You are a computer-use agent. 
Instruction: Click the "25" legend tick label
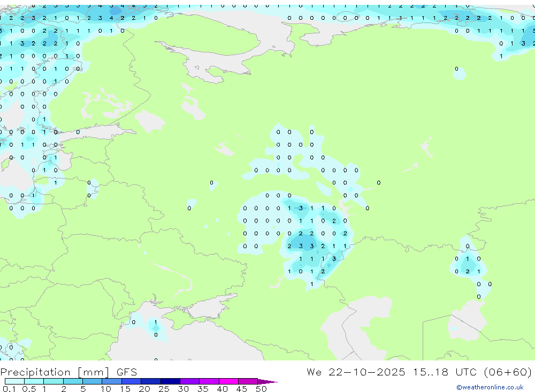click(x=164, y=389)
